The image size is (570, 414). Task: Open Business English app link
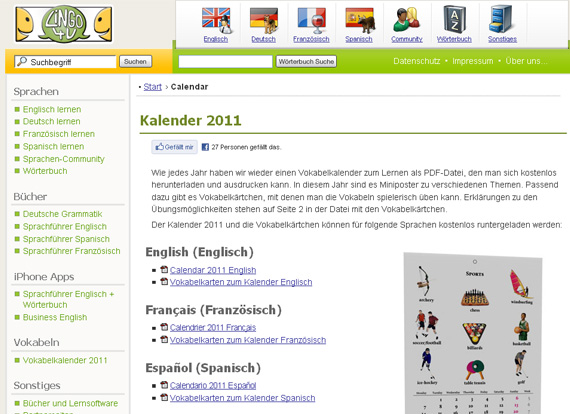pyautogui.click(x=55, y=317)
